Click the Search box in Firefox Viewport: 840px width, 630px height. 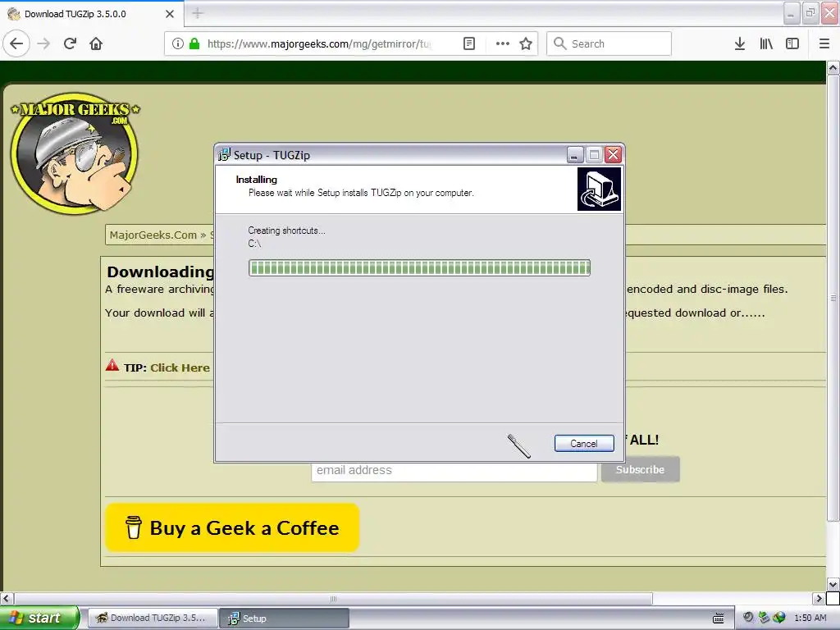[x=609, y=43]
